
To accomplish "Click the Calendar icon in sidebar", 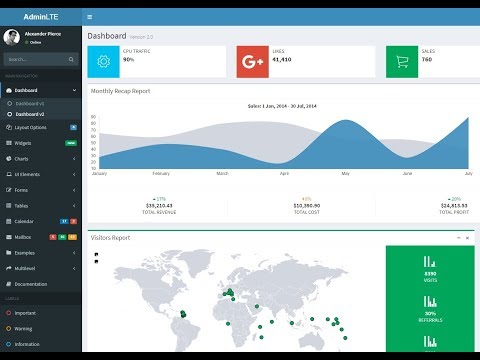I will coord(9,221).
